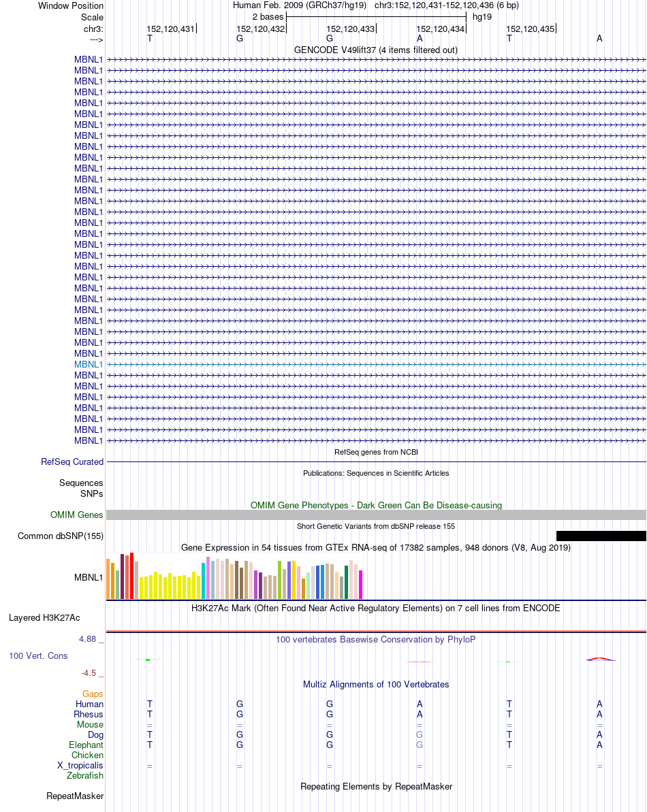Click ruler base A under 152,120,434
Viewport: 647px width, 812px height.
[x=420, y=38]
